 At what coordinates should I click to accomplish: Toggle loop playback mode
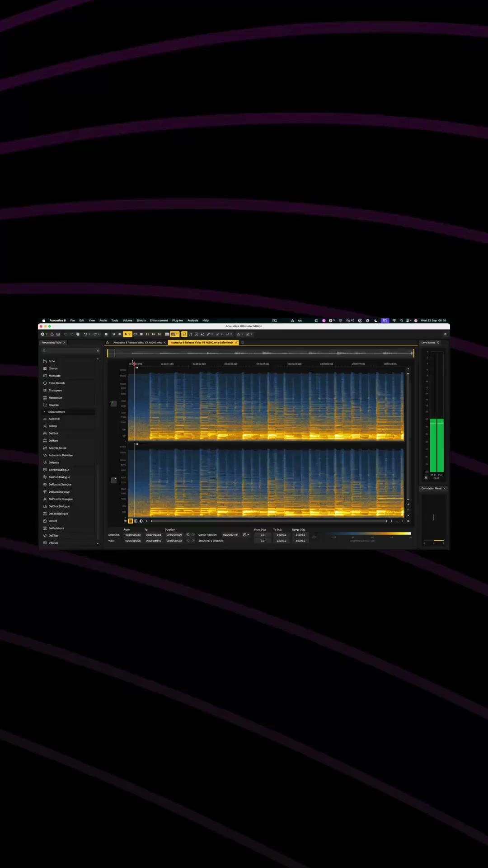click(135, 334)
